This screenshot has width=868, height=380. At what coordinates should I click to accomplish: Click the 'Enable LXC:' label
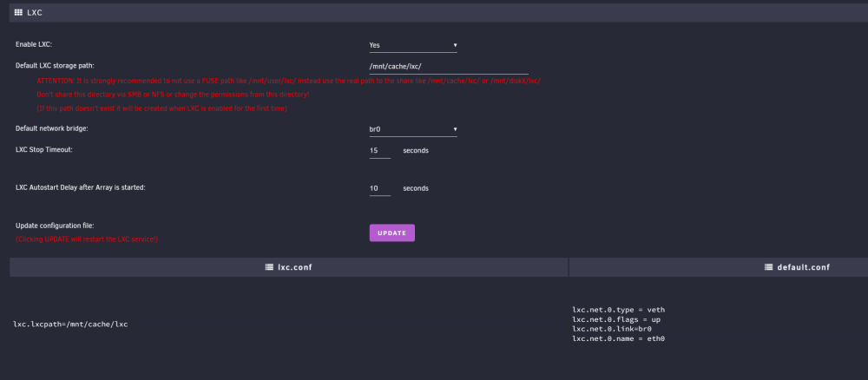33,43
